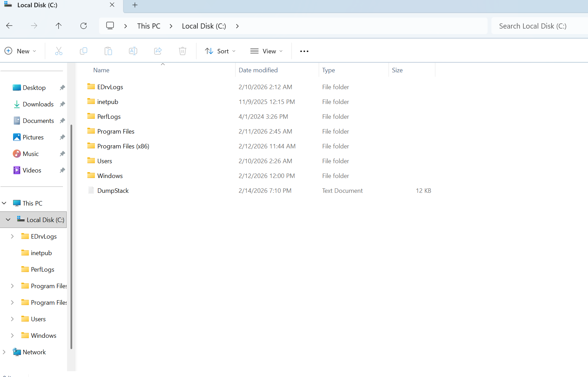
Task: Unpin Pictures from Quick access
Action: pos(62,137)
